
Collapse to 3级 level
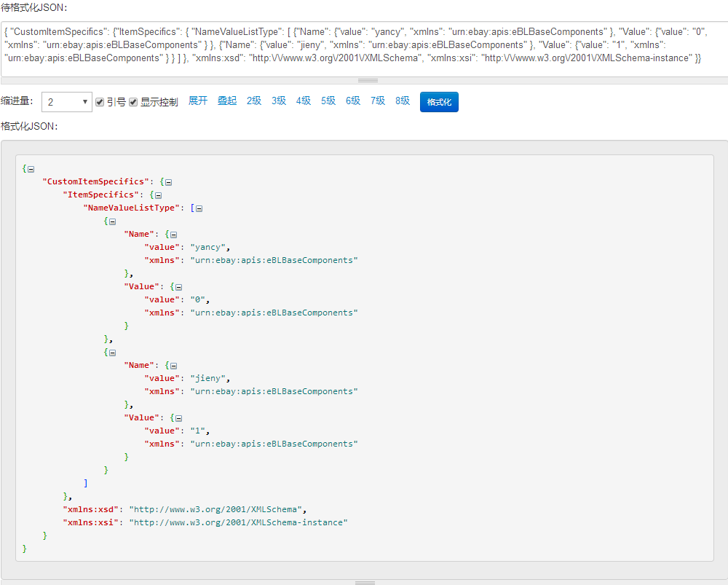coord(279,101)
